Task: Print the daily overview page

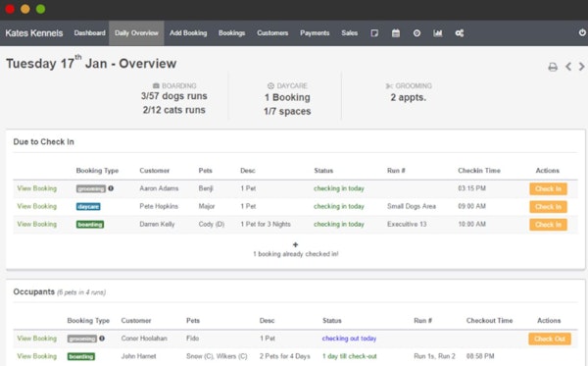Action: (553, 67)
